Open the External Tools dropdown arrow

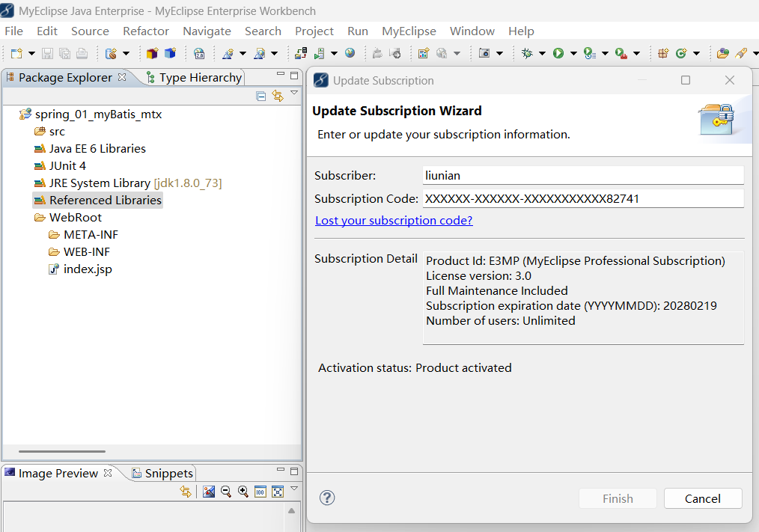pos(636,53)
